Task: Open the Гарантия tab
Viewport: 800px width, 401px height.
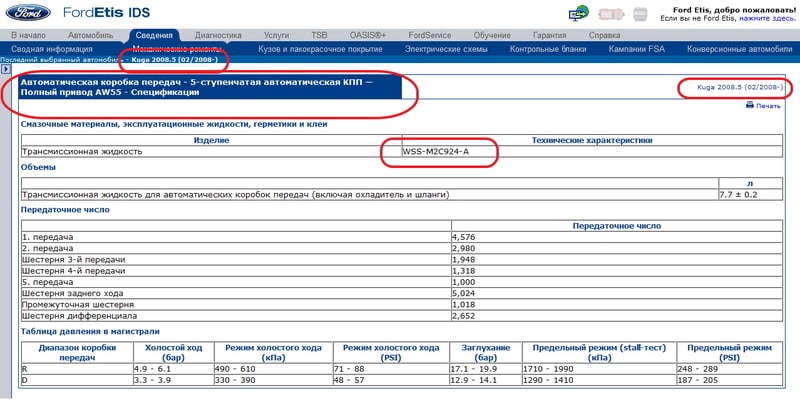Action: point(549,35)
